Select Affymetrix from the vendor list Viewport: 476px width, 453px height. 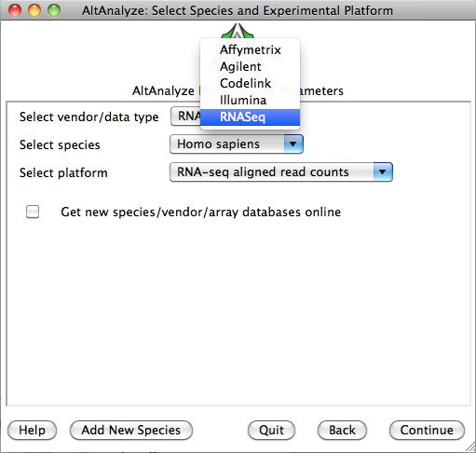[251, 49]
